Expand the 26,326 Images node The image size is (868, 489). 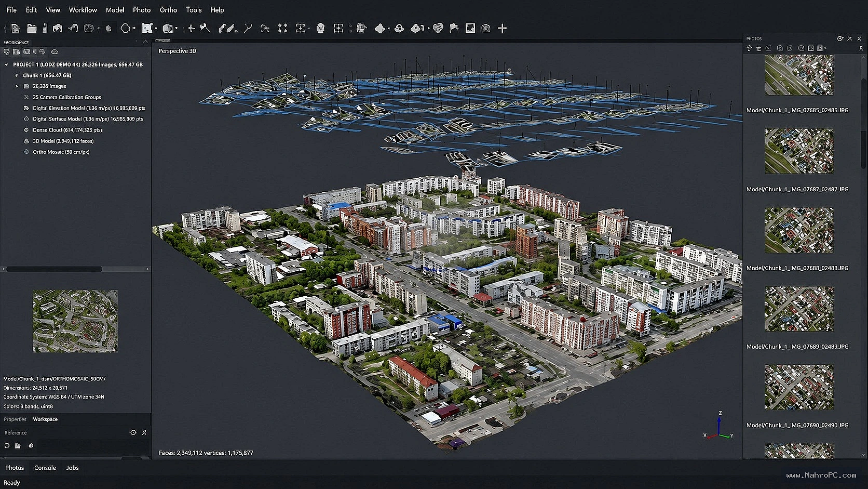pyautogui.click(x=17, y=86)
